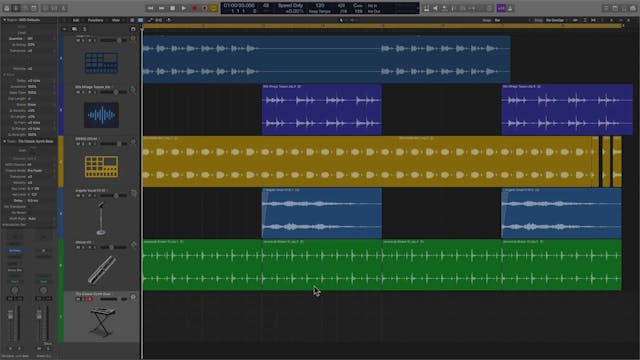Click the Rewind transport button

pos(150,8)
